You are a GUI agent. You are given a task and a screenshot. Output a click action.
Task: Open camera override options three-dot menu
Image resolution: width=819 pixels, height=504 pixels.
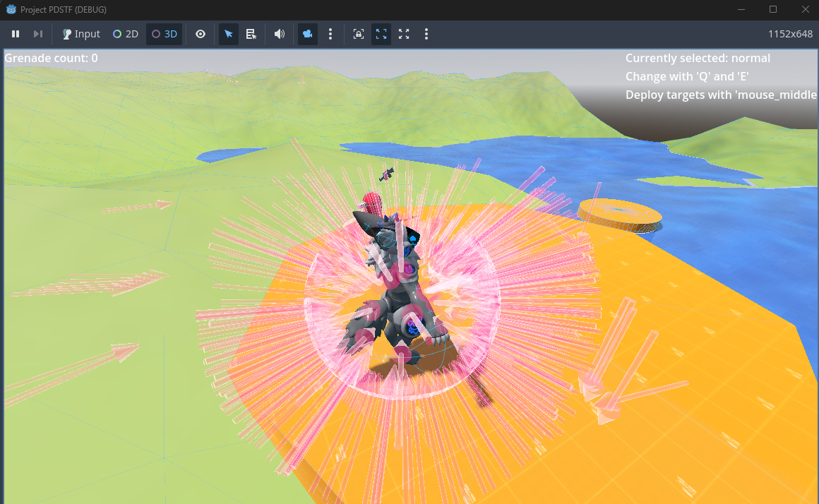tap(330, 34)
